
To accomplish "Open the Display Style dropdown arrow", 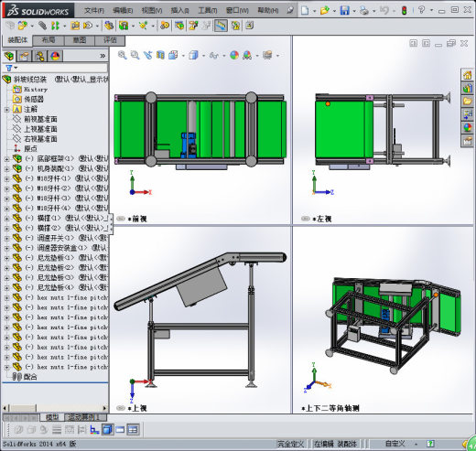I will 203,56.
